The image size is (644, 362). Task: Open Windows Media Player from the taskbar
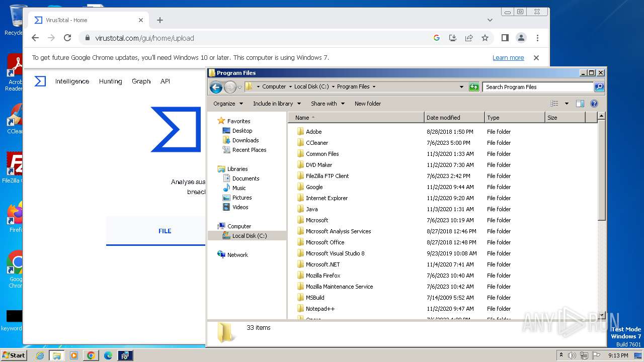tap(74, 355)
